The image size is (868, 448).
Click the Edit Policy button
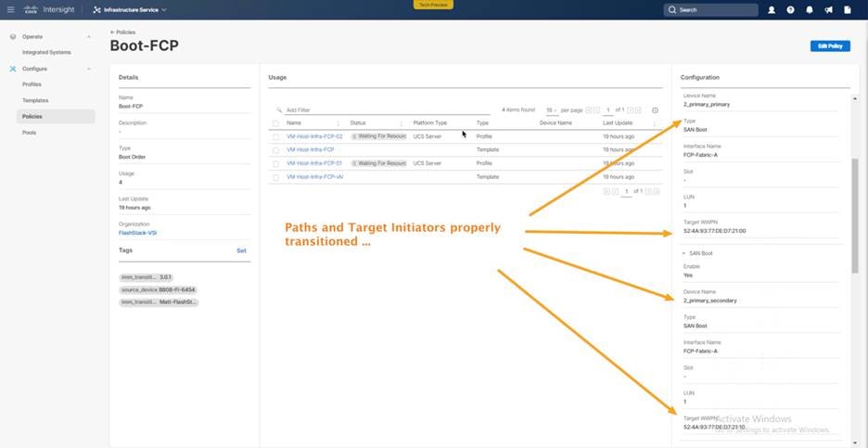[830, 46]
